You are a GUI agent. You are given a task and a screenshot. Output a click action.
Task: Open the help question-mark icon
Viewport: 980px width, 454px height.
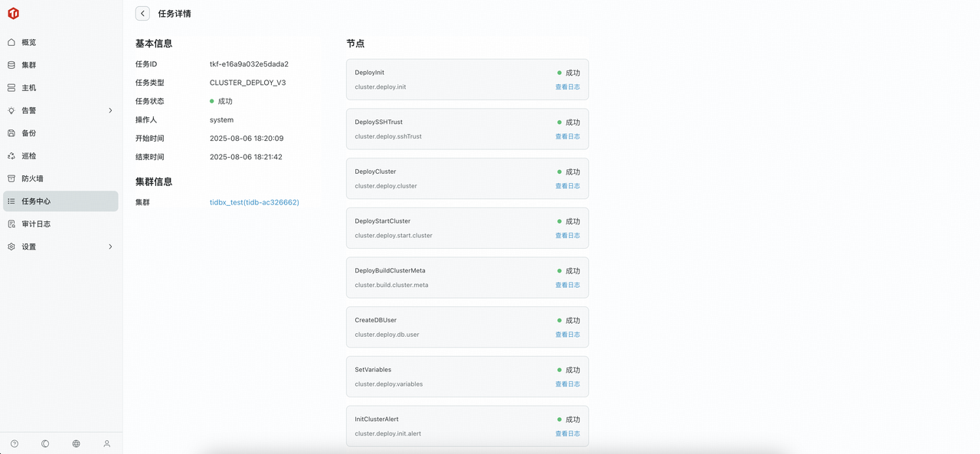pyautogui.click(x=15, y=444)
